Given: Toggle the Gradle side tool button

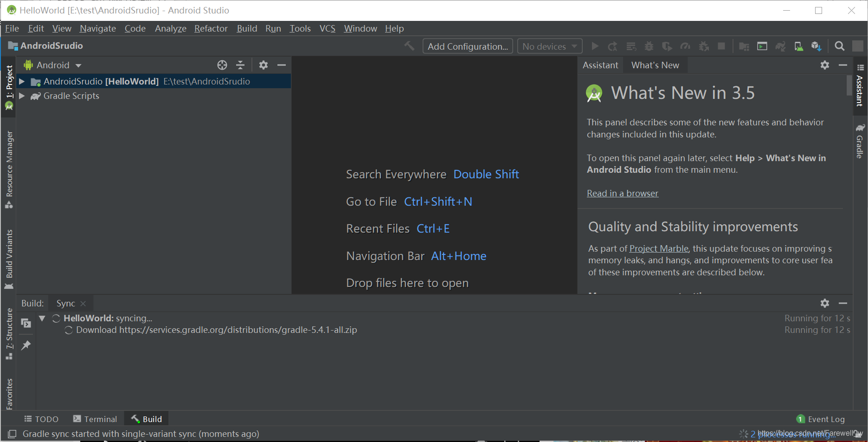Looking at the screenshot, I should tap(860, 141).
